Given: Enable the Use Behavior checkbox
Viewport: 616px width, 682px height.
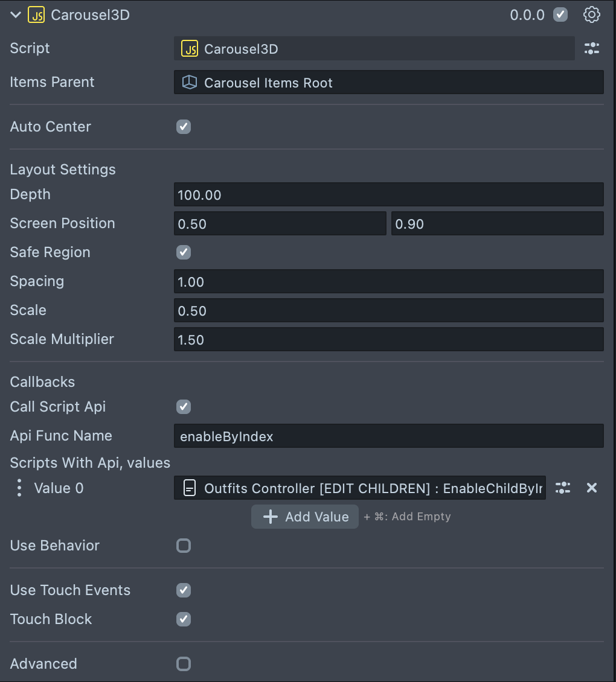Looking at the screenshot, I should coord(184,546).
